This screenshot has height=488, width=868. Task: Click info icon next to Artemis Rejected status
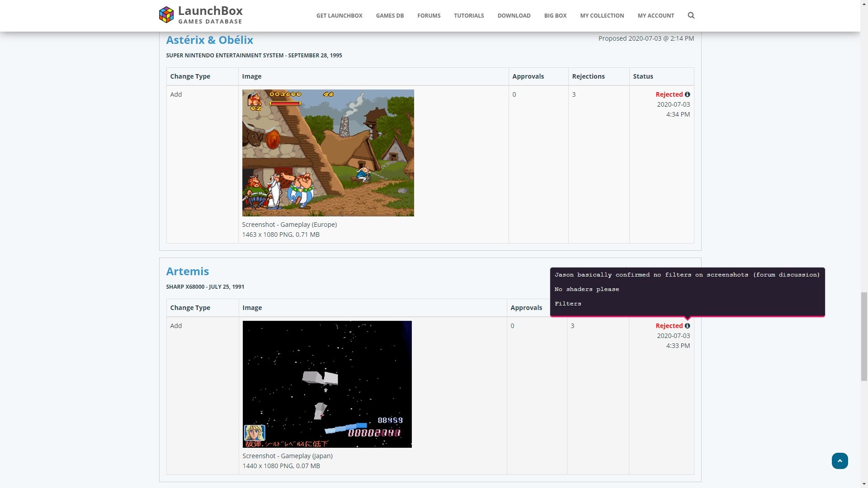point(687,326)
